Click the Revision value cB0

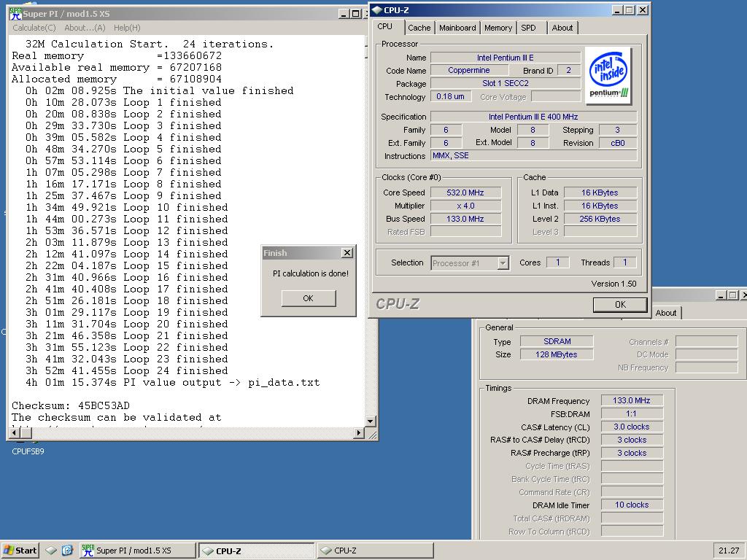[618, 143]
